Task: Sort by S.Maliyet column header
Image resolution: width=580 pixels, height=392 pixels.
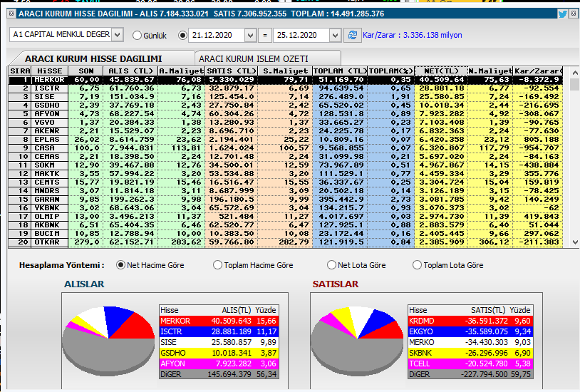Action: [285, 71]
